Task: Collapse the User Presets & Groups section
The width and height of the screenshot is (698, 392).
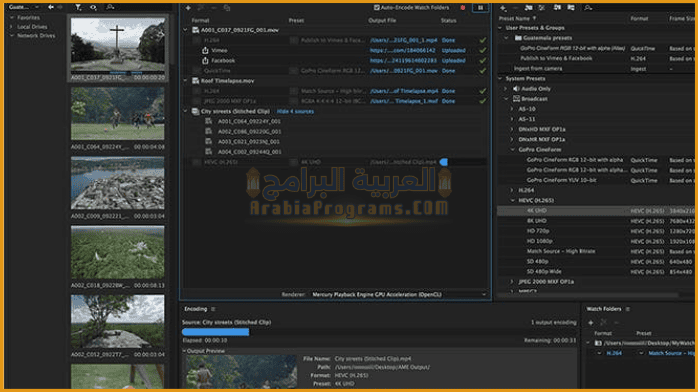Action: 500,28
